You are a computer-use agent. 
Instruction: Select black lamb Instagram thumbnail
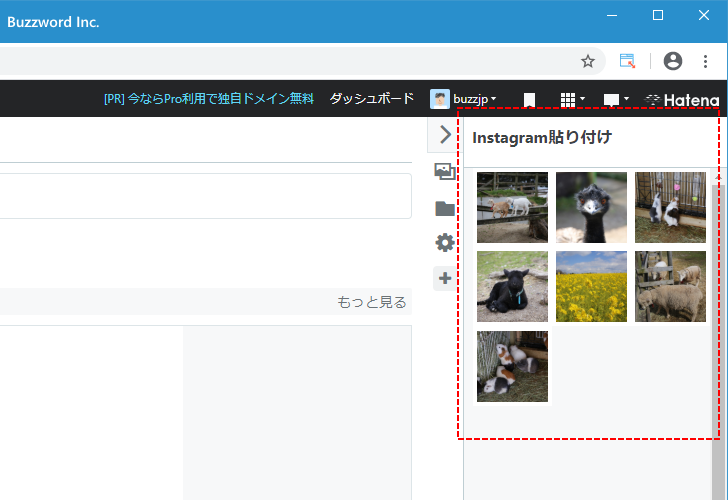tap(512, 286)
